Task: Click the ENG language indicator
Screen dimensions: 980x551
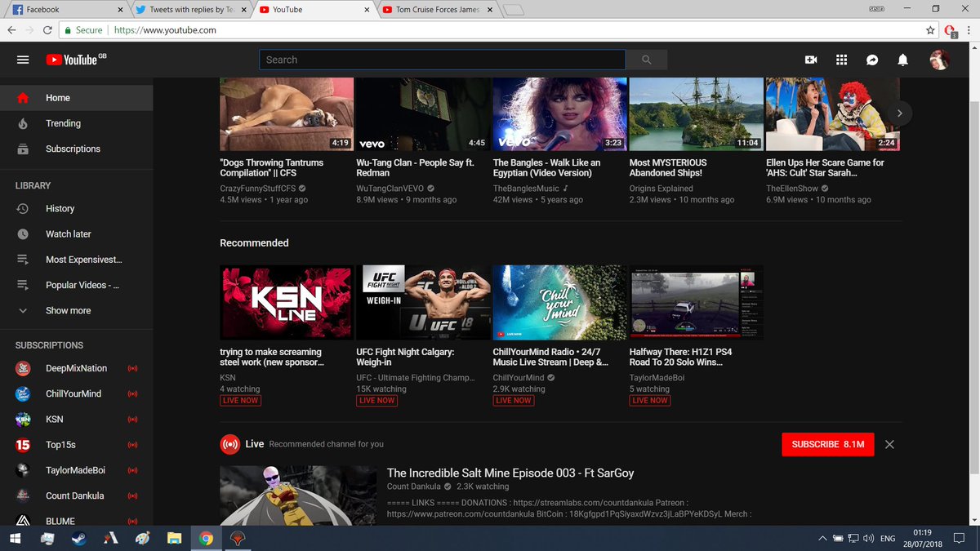Action: [x=888, y=539]
